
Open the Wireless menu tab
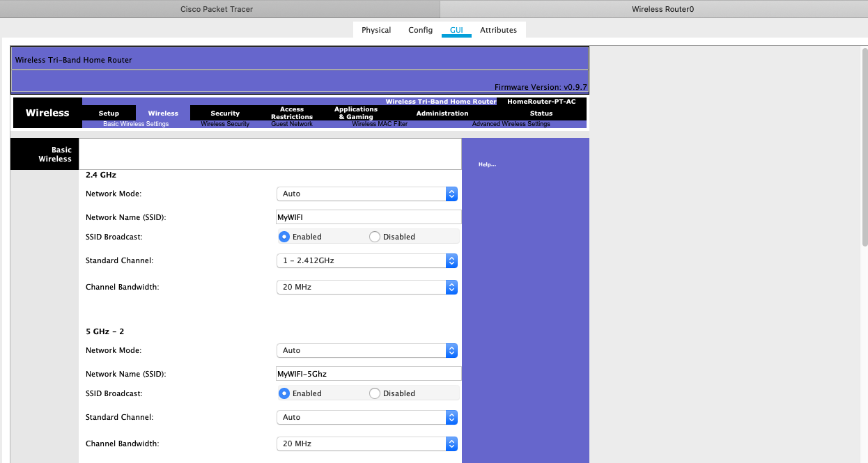click(x=163, y=113)
